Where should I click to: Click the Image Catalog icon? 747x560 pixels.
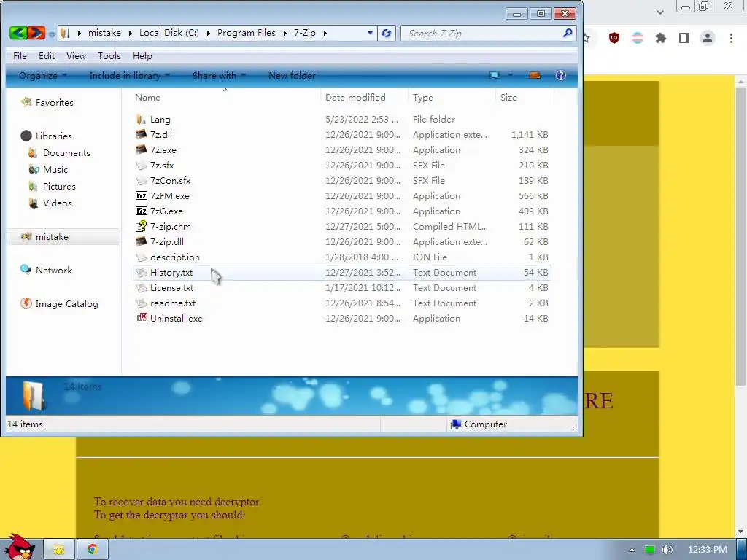point(26,303)
